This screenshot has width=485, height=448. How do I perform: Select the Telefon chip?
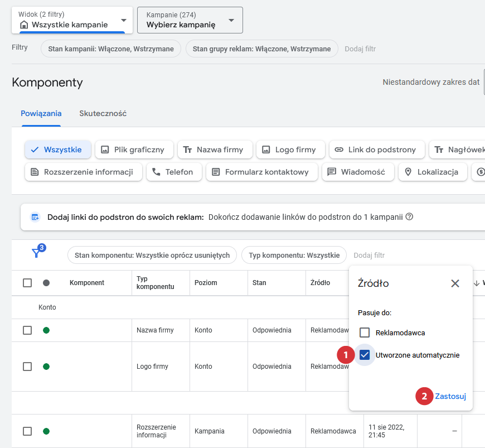174,172
